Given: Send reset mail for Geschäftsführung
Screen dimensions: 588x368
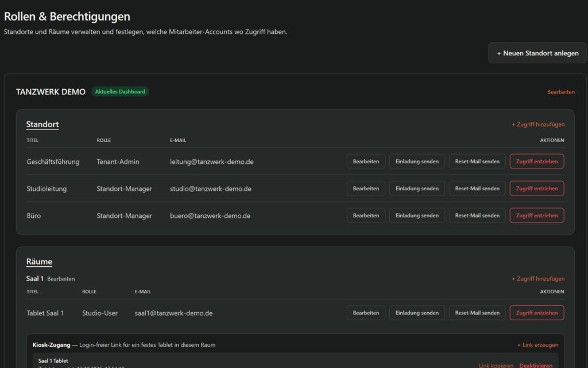Looking at the screenshot, I should 477,162.
